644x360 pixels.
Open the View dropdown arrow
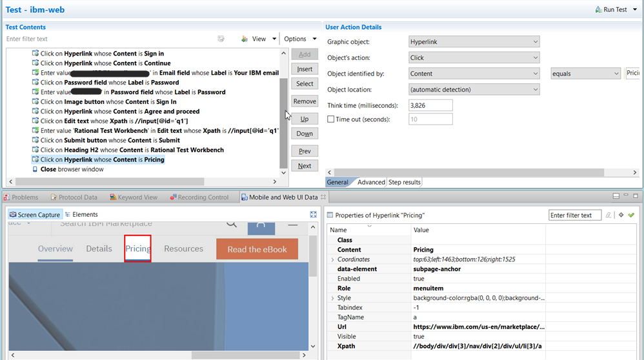coord(274,39)
